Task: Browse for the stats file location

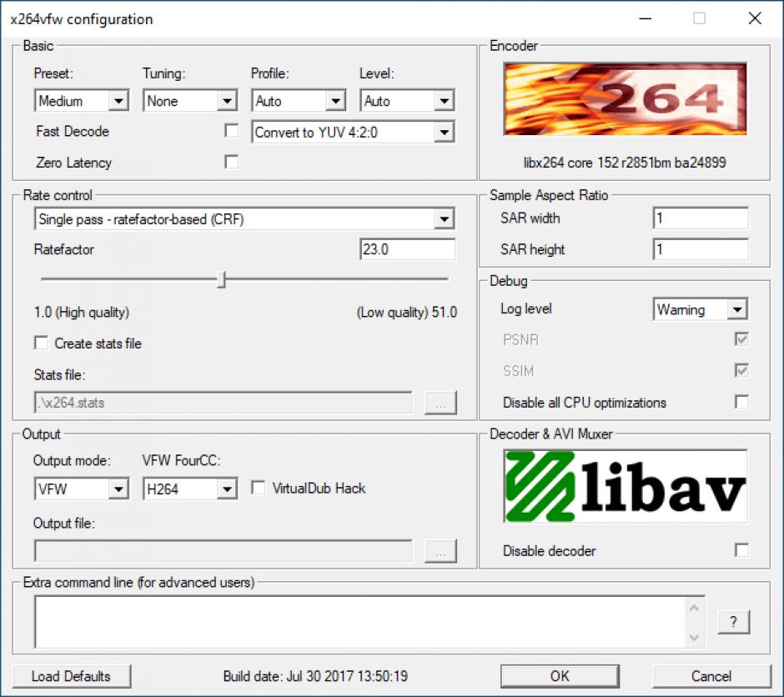Action: 440,402
